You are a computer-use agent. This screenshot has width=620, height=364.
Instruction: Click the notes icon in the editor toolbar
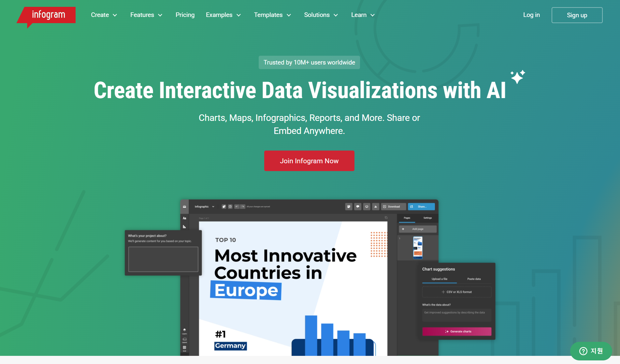pyautogui.click(x=349, y=207)
